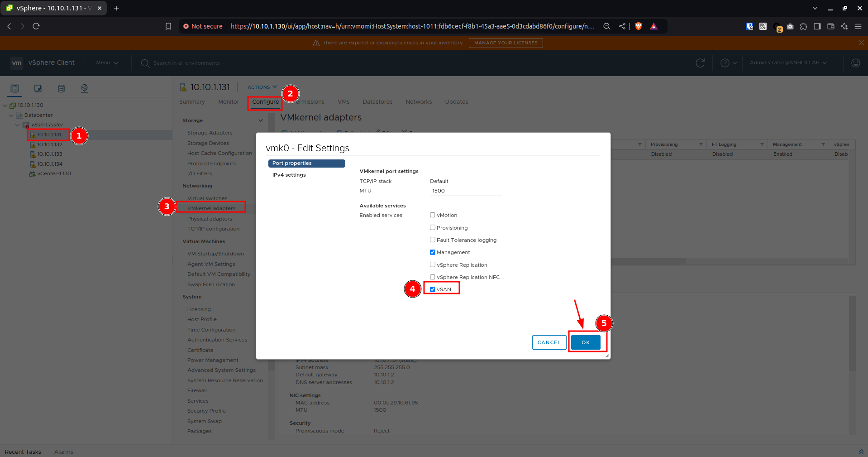
Task: Click the refresh icon in vSphere header
Action: 700,63
